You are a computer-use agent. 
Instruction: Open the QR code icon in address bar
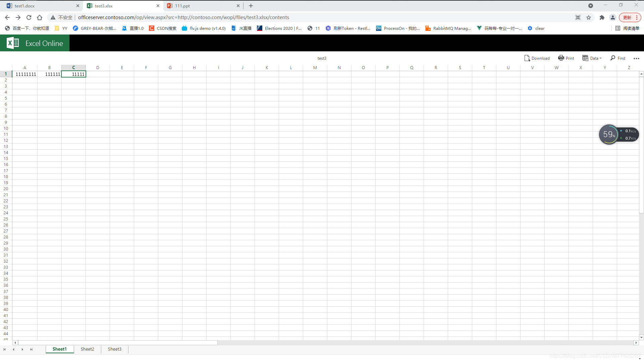[x=578, y=17]
